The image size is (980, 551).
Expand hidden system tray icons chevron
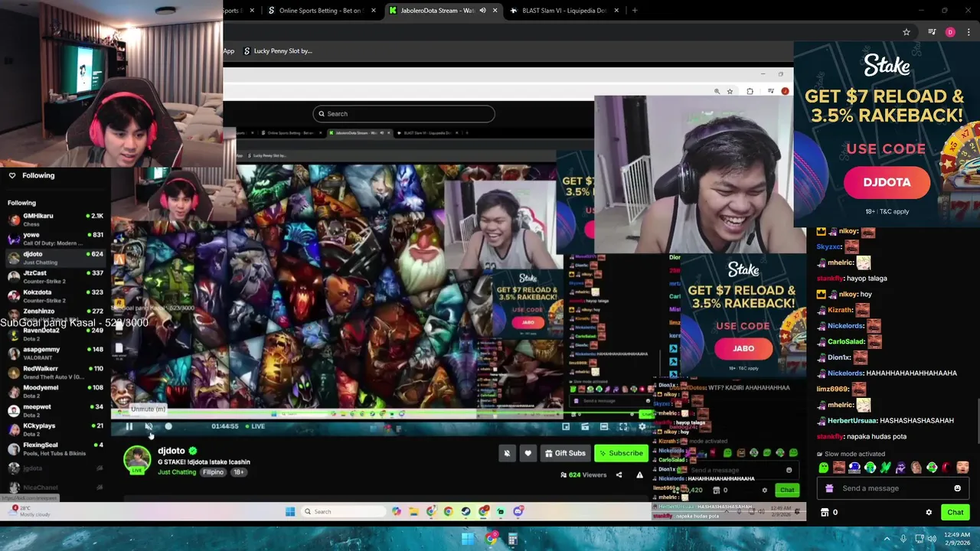[887, 540]
